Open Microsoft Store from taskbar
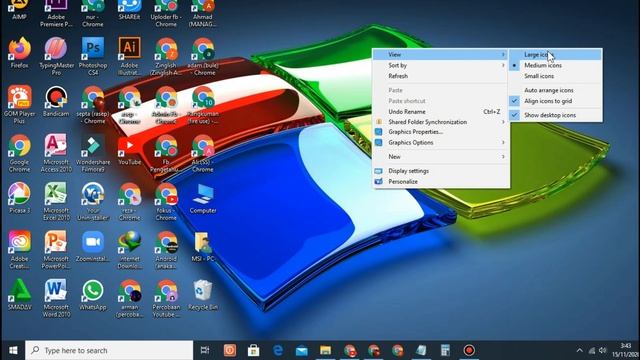The image size is (640, 360). [x=253, y=350]
